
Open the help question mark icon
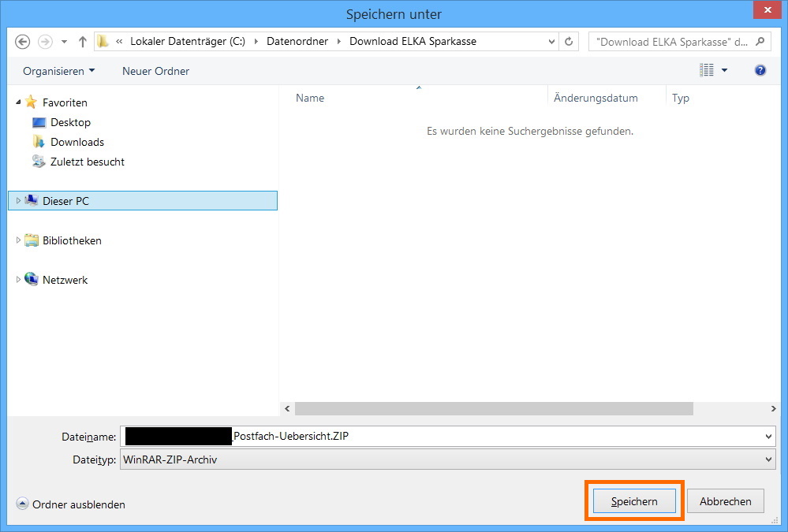click(x=760, y=71)
